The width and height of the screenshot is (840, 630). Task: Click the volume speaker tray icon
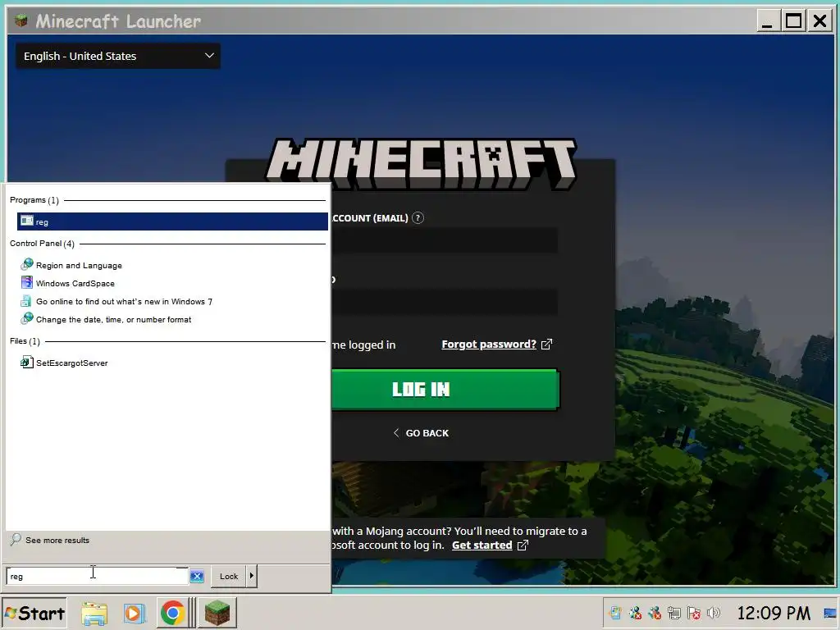[x=714, y=613]
